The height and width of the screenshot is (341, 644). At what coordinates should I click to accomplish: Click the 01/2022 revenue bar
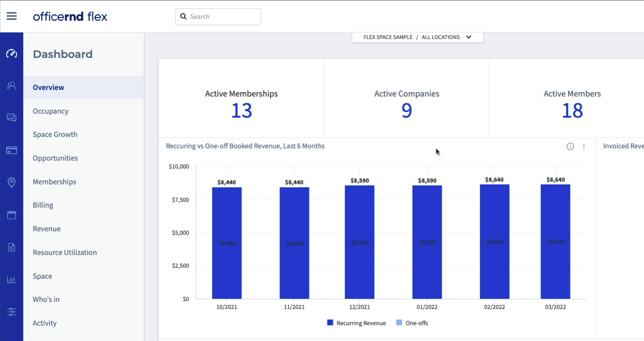click(x=427, y=242)
